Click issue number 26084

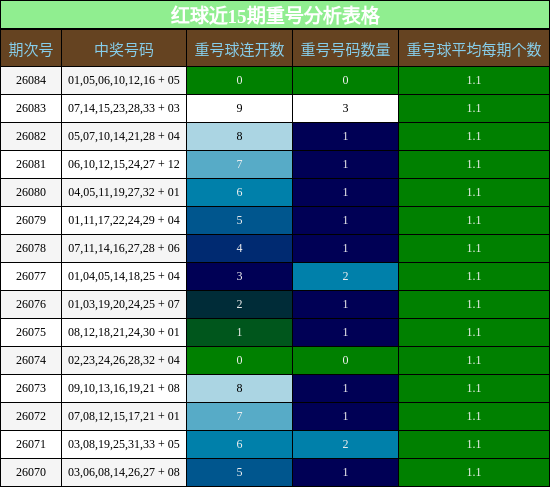pos(31,80)
